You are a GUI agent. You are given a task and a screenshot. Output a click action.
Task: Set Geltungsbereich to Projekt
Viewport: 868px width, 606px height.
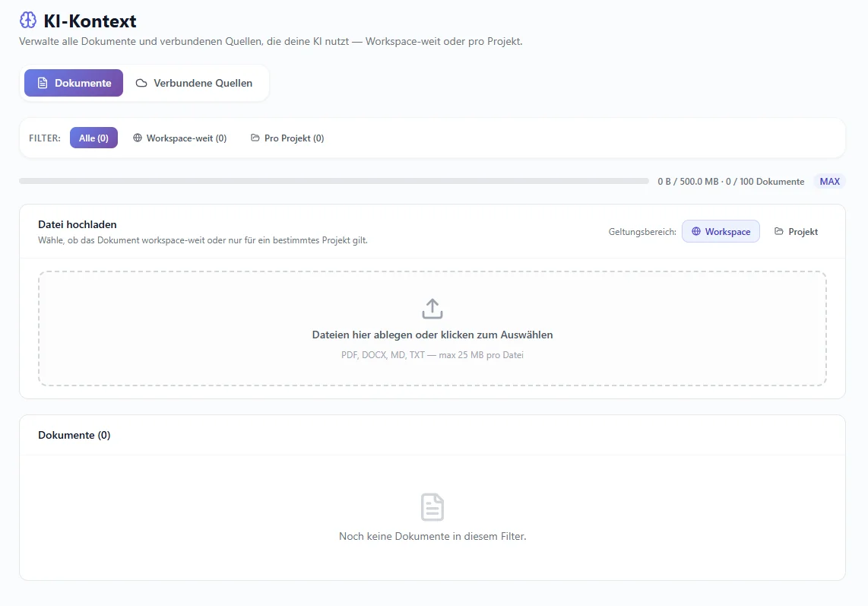[x=796, y=232]
